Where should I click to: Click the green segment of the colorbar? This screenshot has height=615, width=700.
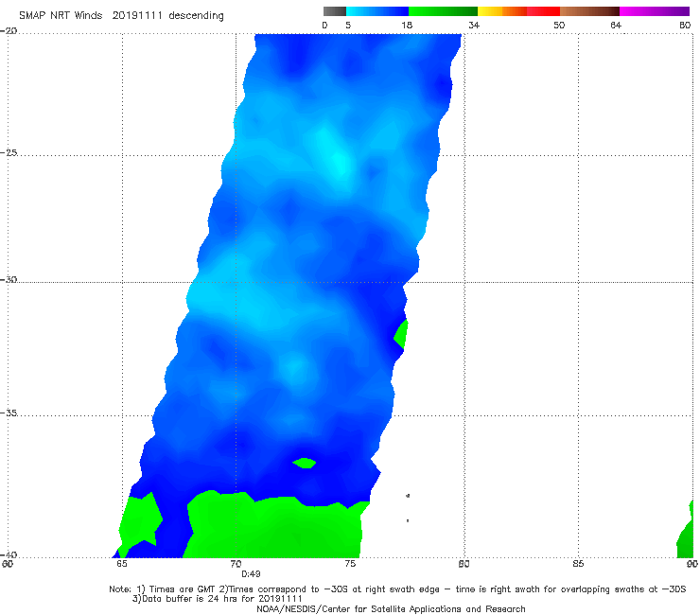[x=443, y=11]
